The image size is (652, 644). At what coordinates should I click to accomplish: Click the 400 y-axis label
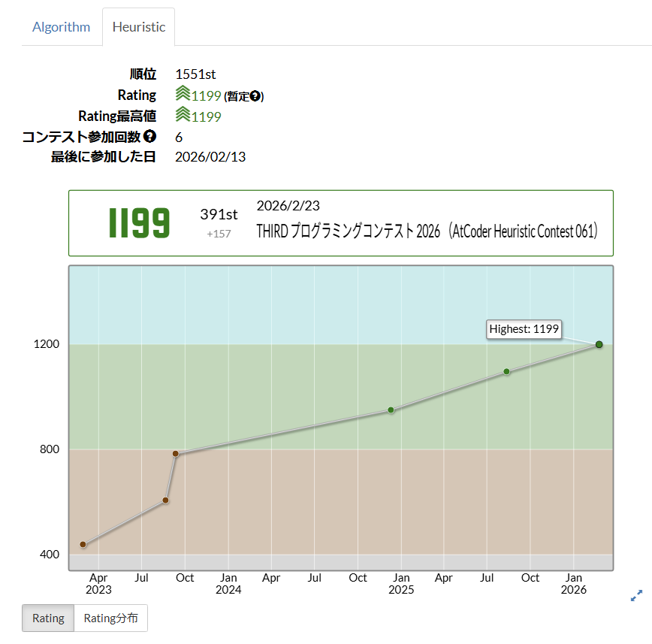[50, 555]
